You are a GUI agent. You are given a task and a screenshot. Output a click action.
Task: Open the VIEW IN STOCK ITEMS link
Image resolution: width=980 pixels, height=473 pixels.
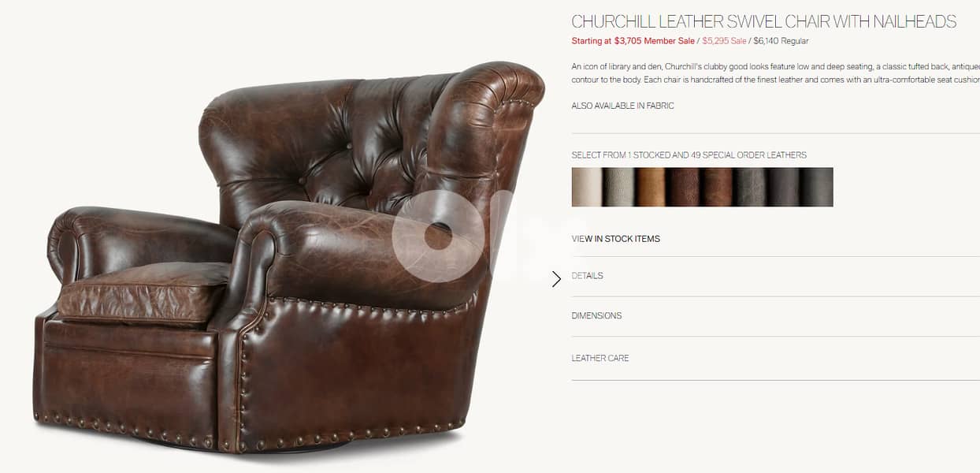616,239
